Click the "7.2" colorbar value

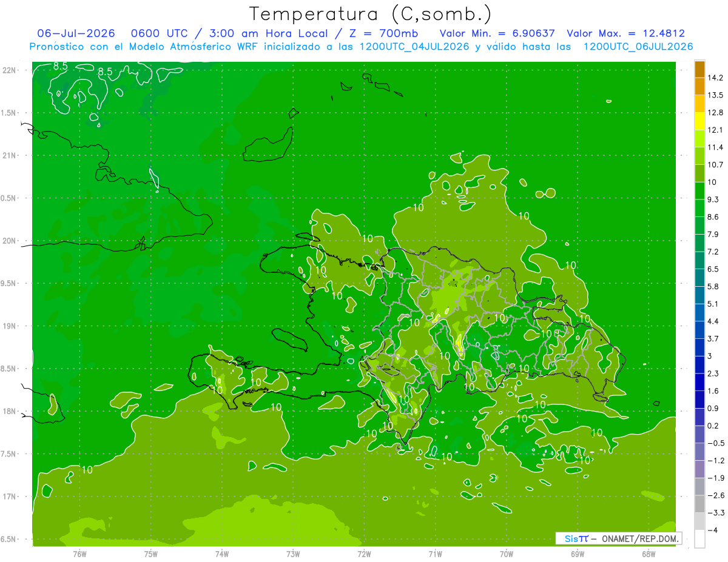tap(713, 252)
